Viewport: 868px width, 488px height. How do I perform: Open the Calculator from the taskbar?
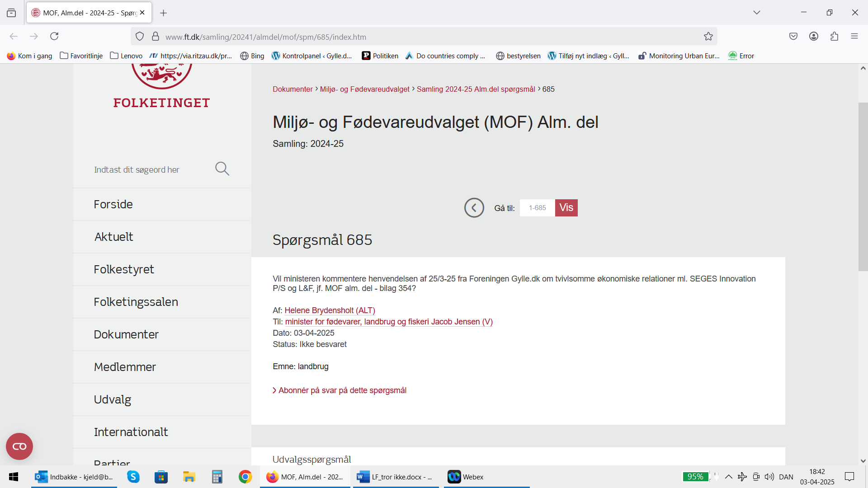[x=217, y=477]
